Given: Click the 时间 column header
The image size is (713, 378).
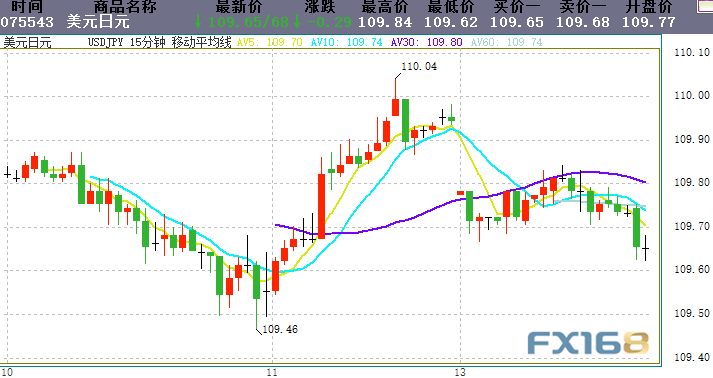Looking at the screenshot, I should [27, 7].
